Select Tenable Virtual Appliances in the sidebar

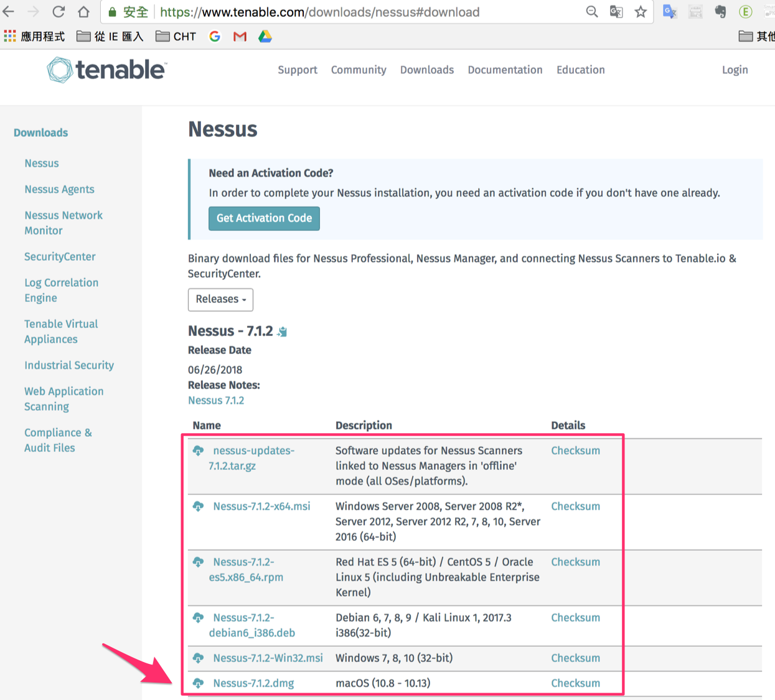[61, 332]
